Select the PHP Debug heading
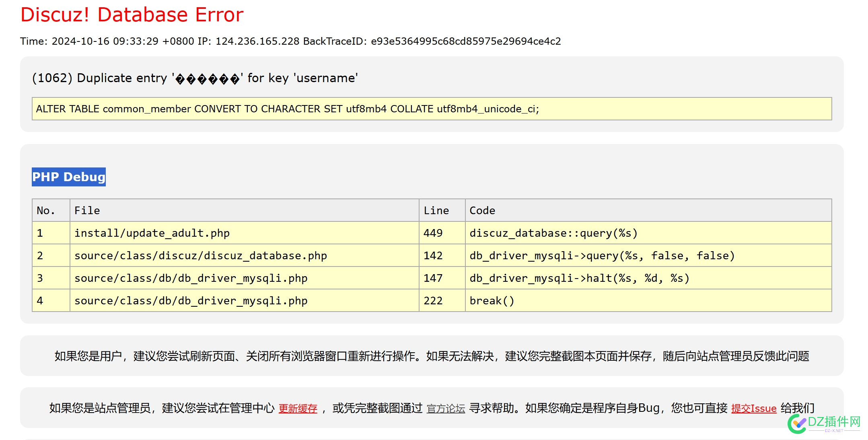This screenshot has width=868, height=440. click(x=69, y=177)
